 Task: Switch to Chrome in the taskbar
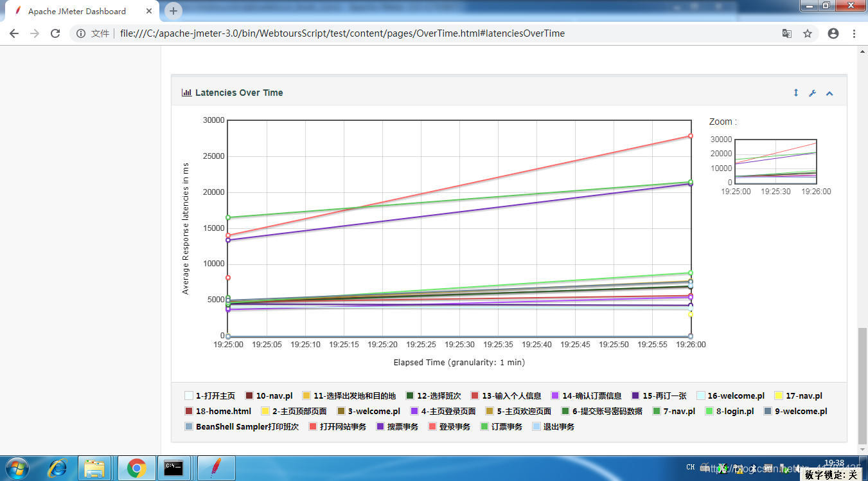pyautogui.click(x=136, y=467)
